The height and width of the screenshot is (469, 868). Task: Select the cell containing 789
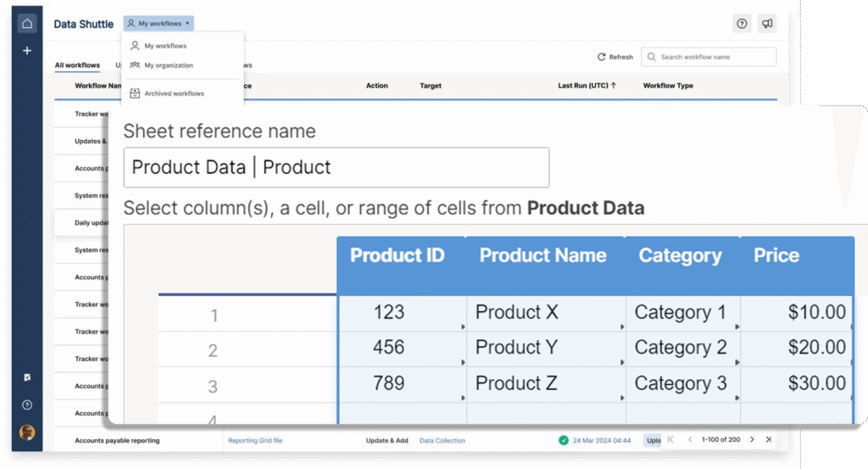click(403, 383)
